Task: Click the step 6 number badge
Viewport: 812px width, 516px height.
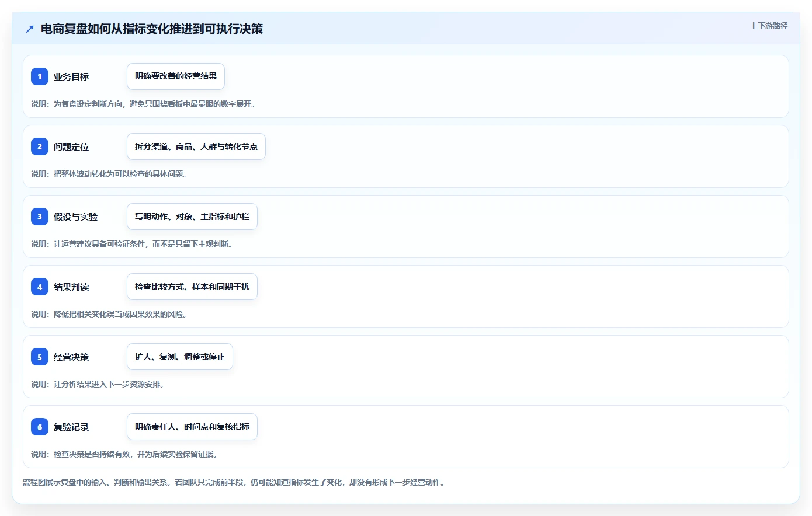Action: coord(40,427)
